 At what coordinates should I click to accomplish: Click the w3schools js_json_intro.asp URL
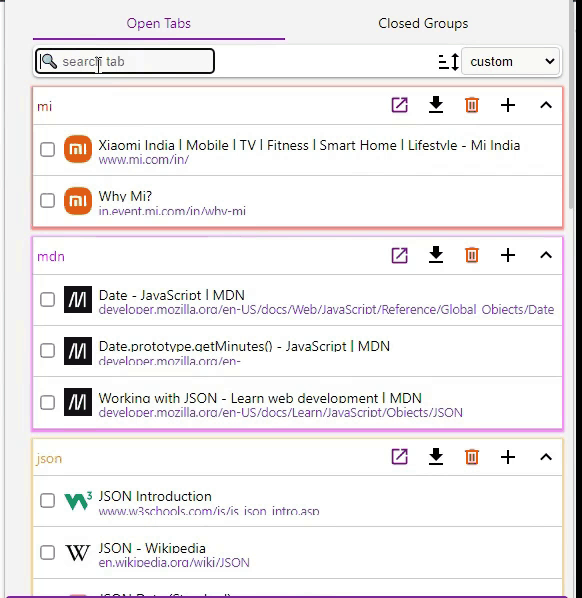(x=209, y=511)
